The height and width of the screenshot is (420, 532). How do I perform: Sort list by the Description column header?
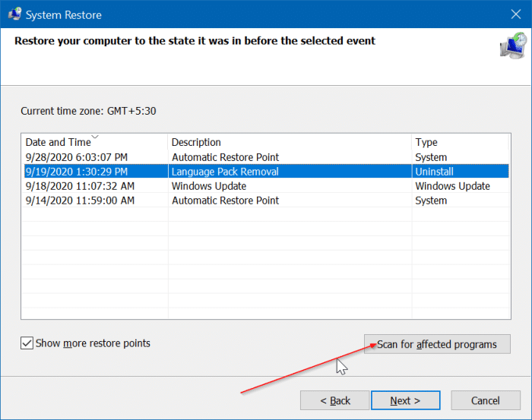pyautogui.click(x=290, y=142)
